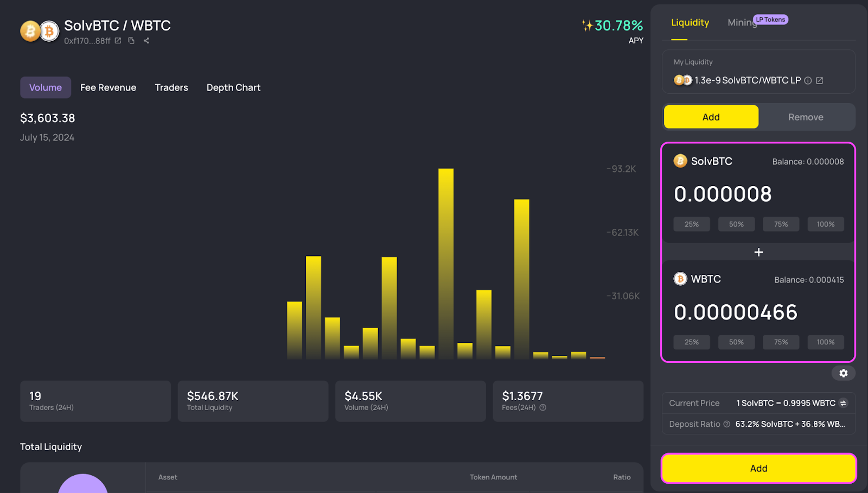This screenshot has height=493, width=868.
Task: Toggle the Remove liquidity mode
Action: 806,117
